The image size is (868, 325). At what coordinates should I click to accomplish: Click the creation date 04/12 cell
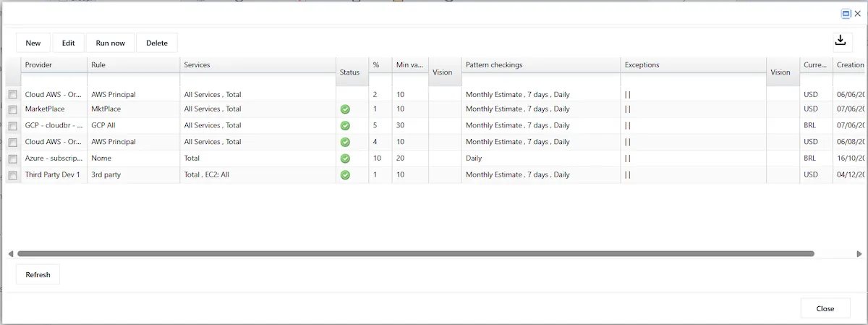click(x=850, y=174)
